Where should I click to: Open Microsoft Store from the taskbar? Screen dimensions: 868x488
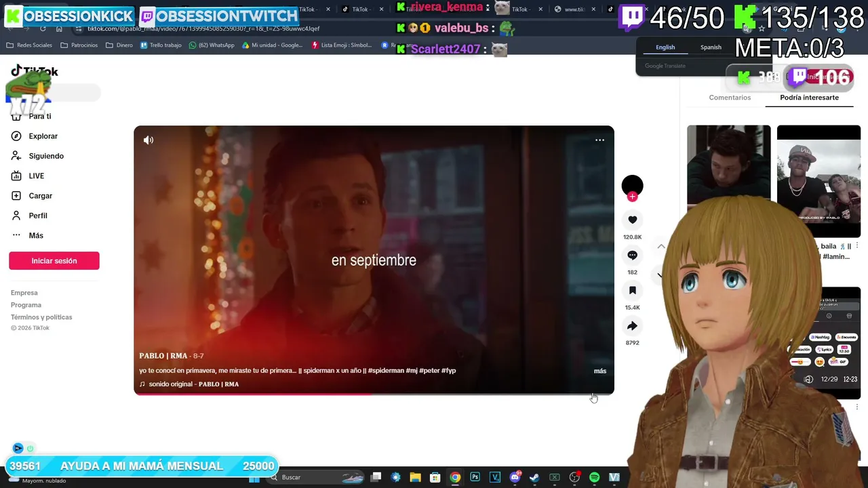435,477
